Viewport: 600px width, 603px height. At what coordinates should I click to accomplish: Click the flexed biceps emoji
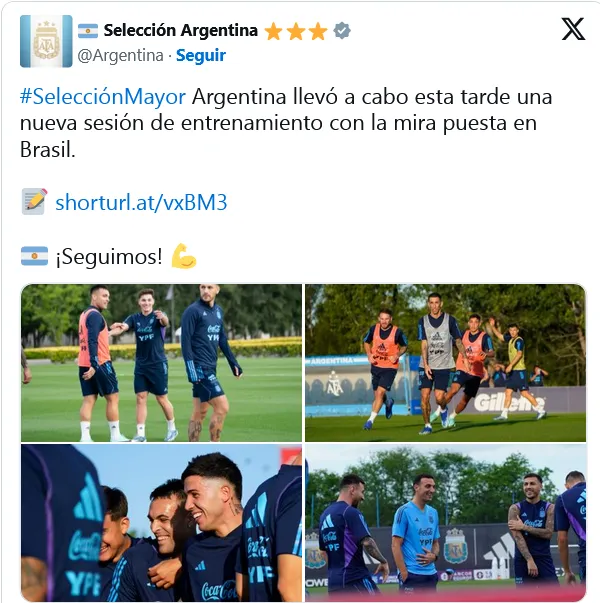tap(184, 256)
